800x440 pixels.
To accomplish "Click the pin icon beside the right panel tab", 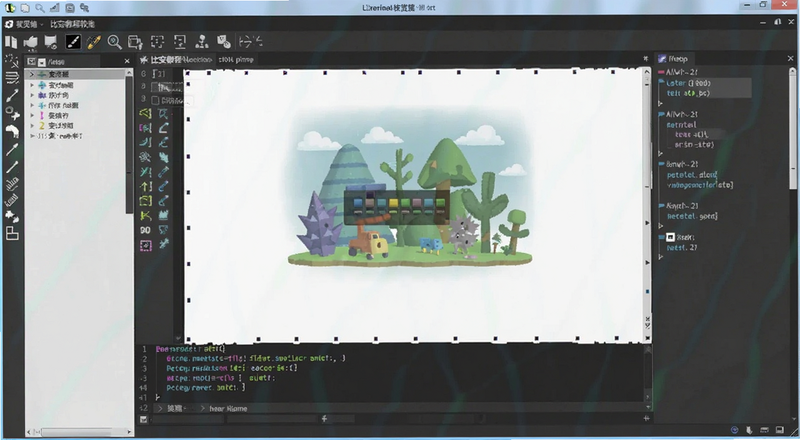I will [645, 59].
